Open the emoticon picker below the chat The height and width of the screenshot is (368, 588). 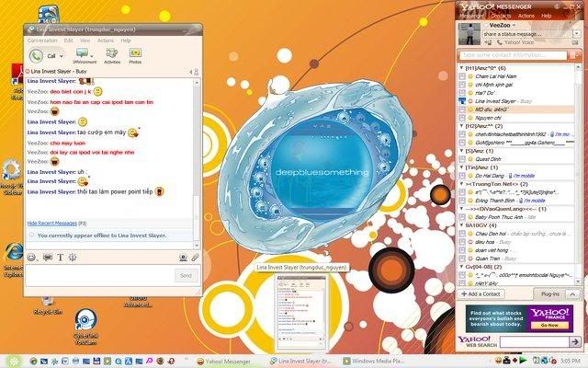31,258
